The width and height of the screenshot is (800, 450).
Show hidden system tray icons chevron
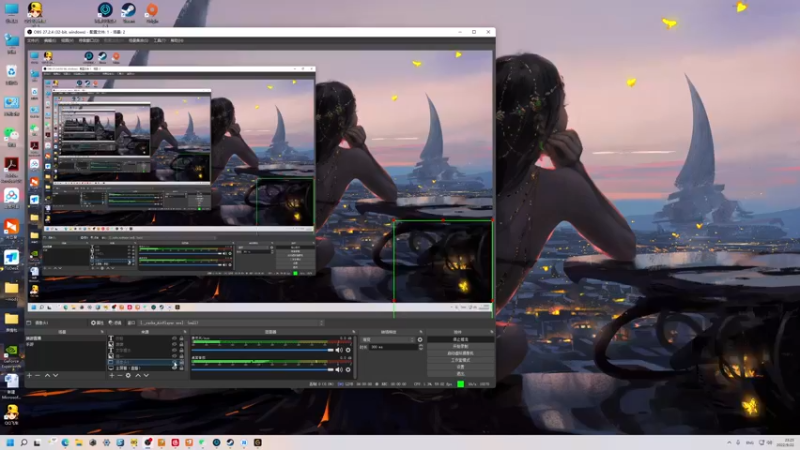(729, 442)
